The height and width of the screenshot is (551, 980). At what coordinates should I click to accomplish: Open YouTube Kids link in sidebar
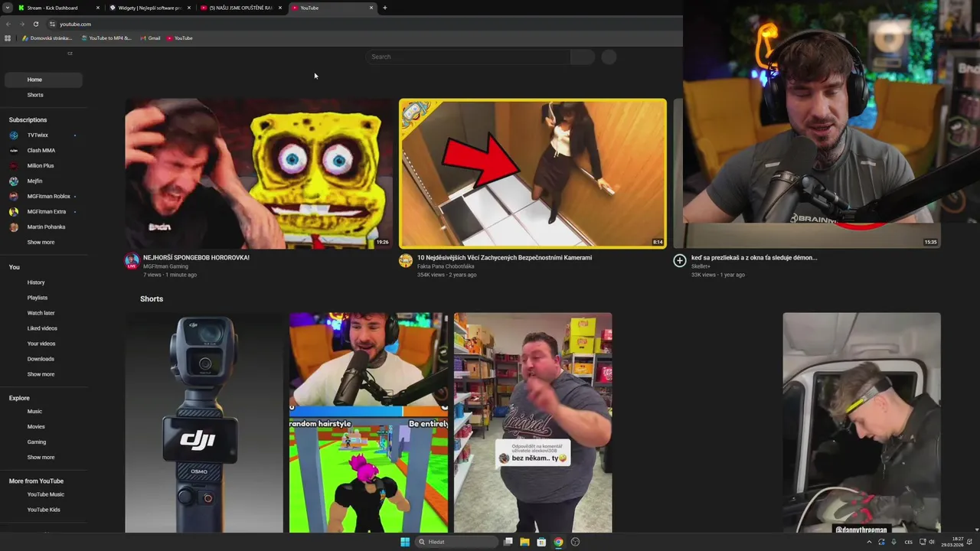pyautogui.click(x=43, y=510)
